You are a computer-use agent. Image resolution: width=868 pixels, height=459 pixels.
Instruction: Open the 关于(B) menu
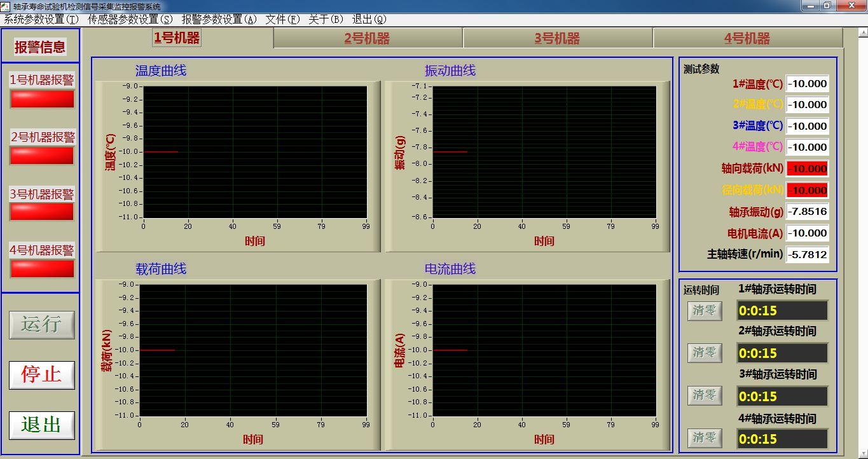(x=326, y=19)
